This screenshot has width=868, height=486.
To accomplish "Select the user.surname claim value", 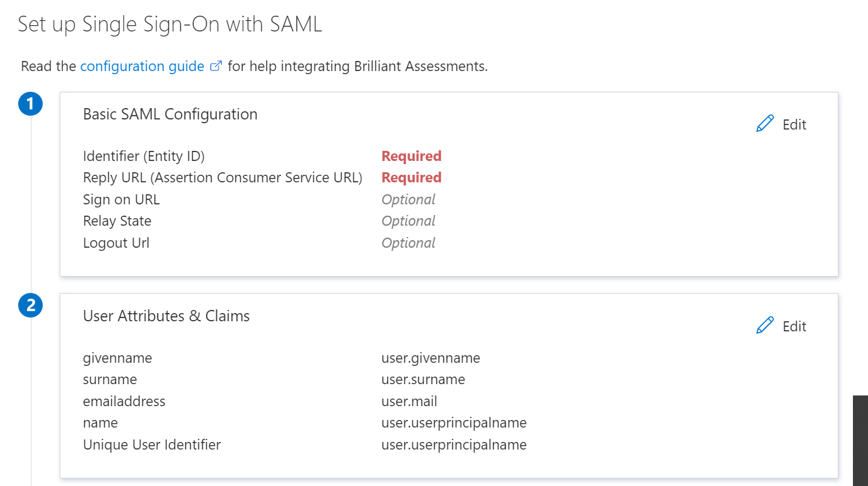I will point(423,379).
